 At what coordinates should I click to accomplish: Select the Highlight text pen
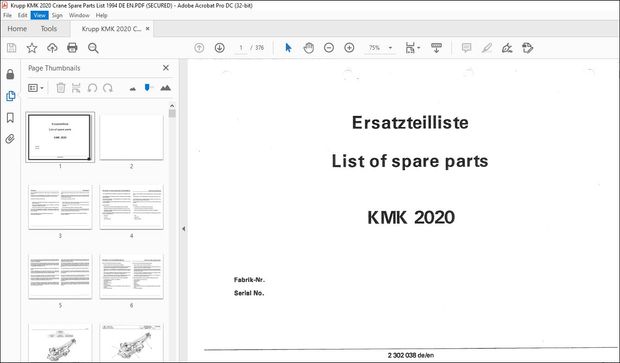[487, 48]
